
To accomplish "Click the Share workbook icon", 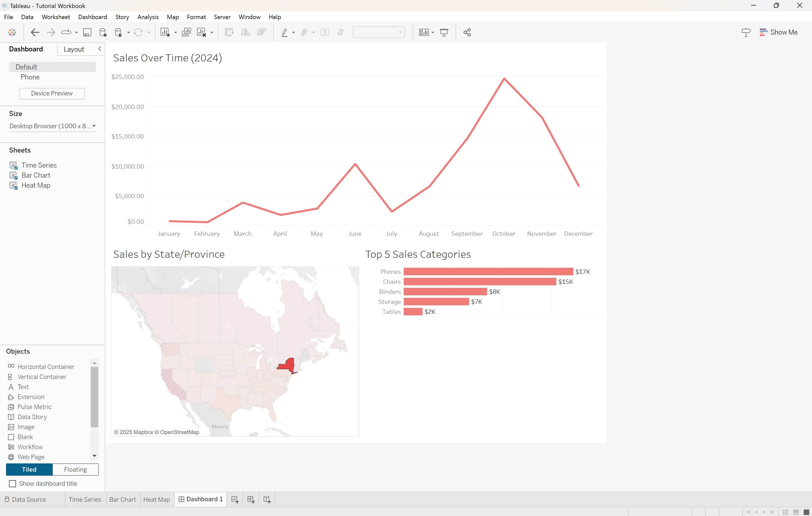I will [467, 32].
